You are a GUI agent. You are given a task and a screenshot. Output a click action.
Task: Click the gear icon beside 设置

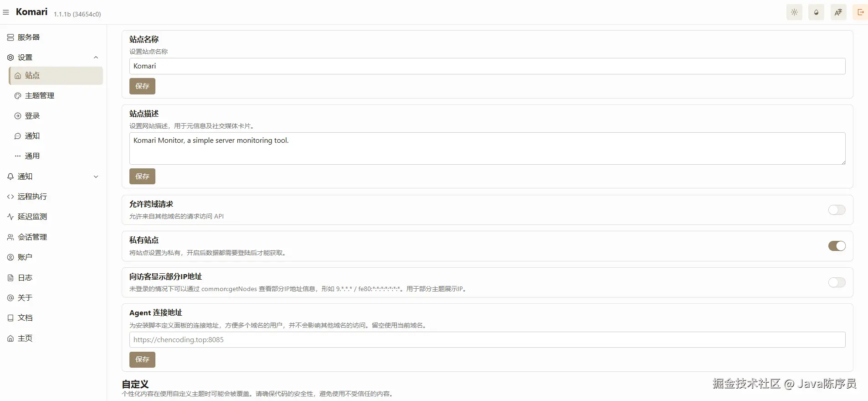click(10, 57)
